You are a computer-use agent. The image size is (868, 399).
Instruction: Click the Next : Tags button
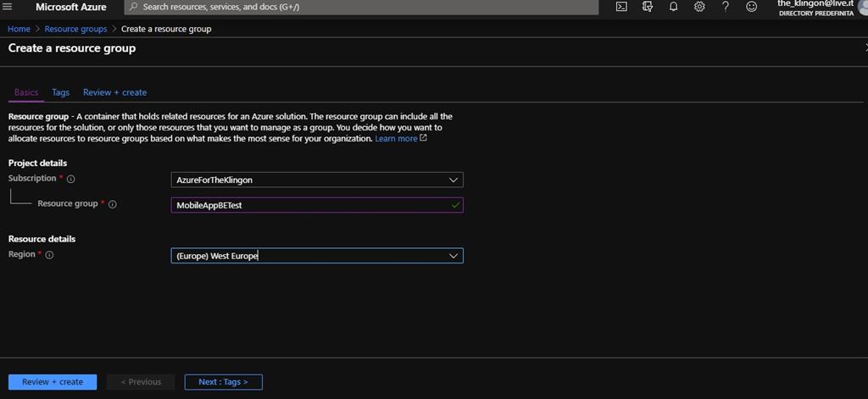[x=223, y=382]
